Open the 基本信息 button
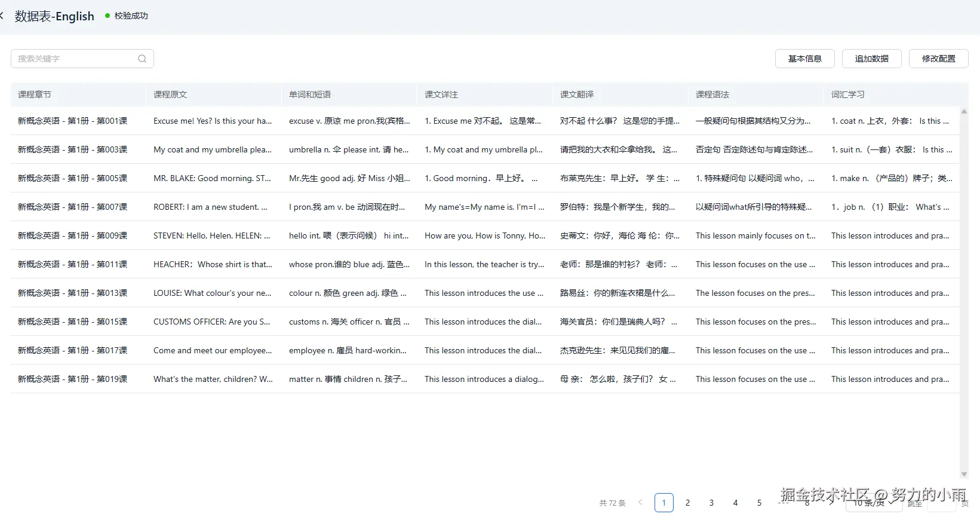Viewport: 980px width, 517px height. 805,59
